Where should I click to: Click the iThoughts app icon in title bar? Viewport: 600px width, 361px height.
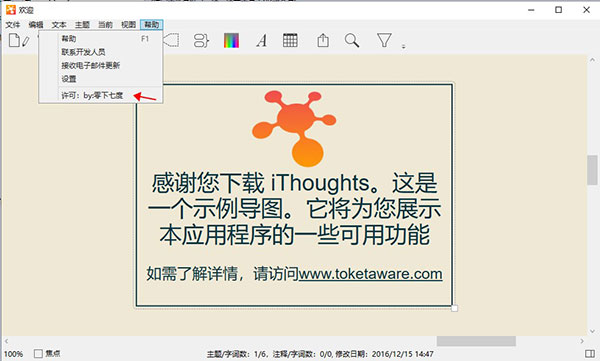(x=11, y=10)
